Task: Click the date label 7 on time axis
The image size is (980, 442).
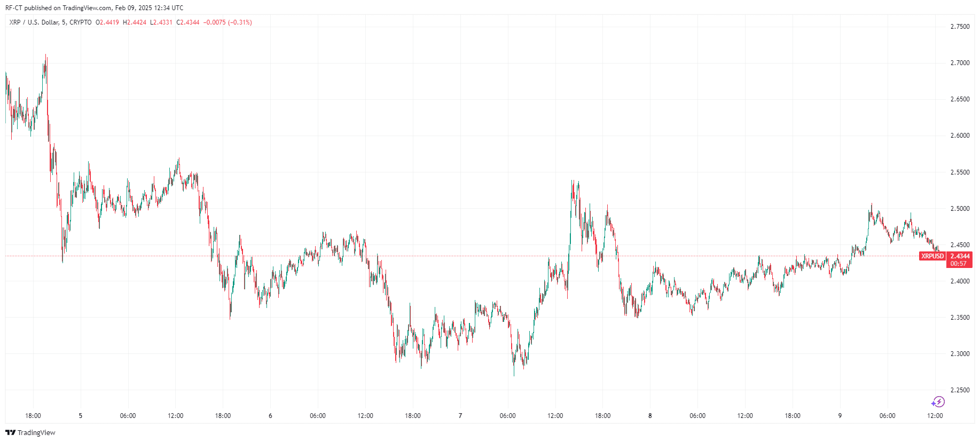Action: point(460,416)
